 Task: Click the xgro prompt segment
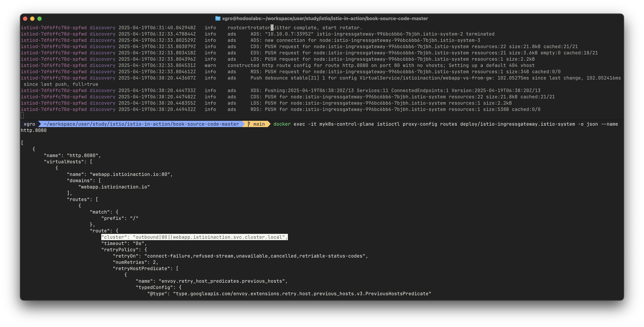(x=29, y=124)
